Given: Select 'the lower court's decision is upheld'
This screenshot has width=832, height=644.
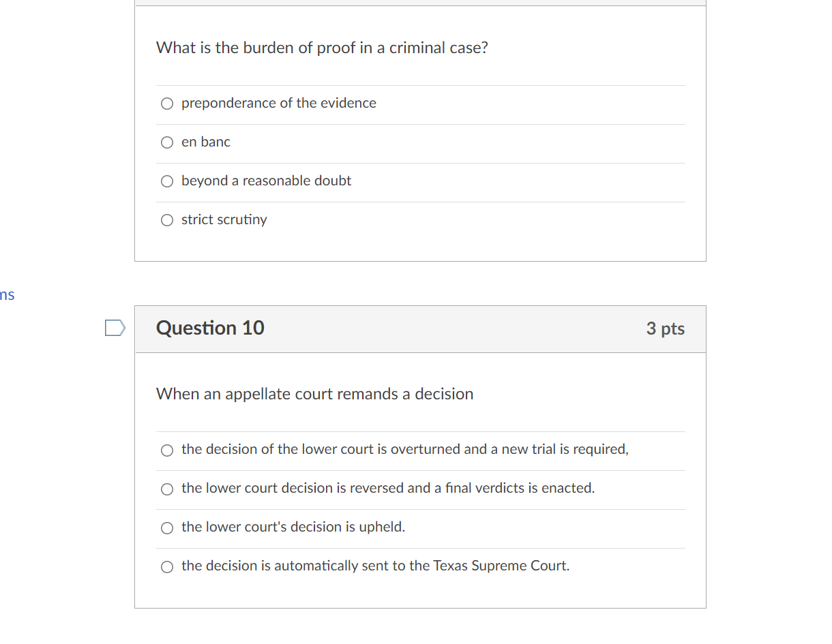Looking at the screenshot, I should [167, 527].
